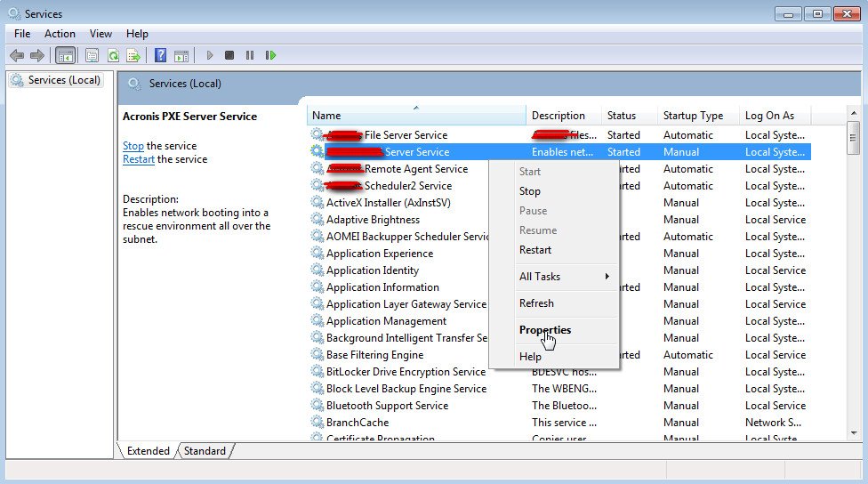Click the Pause Service toolbar icon
This screenshot has height=484, width=868.
pyautogui.click(x=250, y=55)
